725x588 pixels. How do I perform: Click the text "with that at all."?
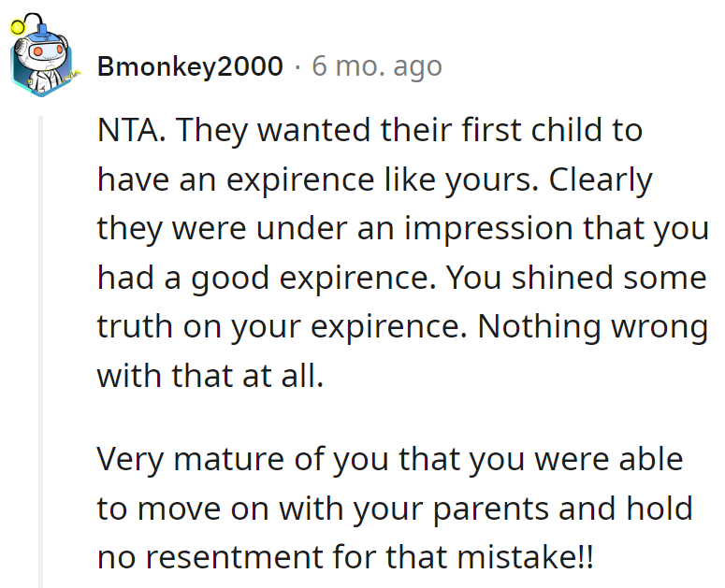click(210, 376)
